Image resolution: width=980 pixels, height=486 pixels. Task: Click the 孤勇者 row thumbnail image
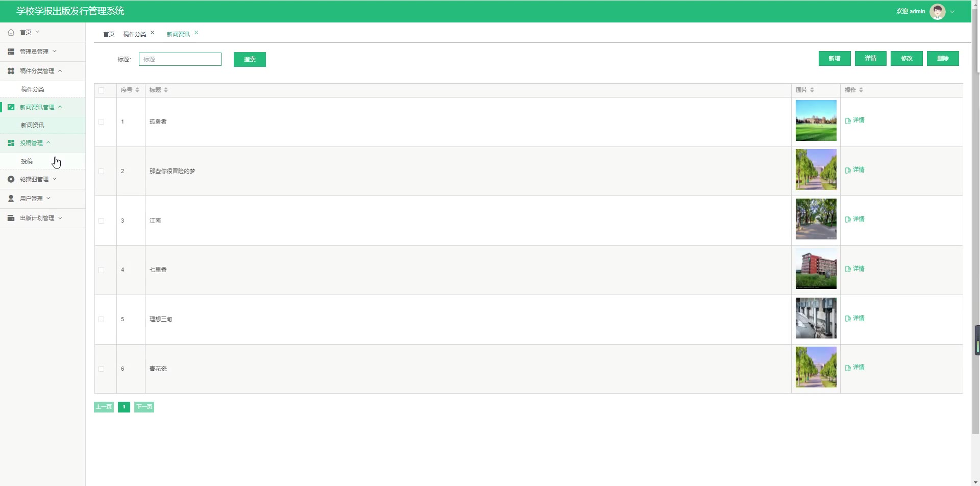point(816,120)
